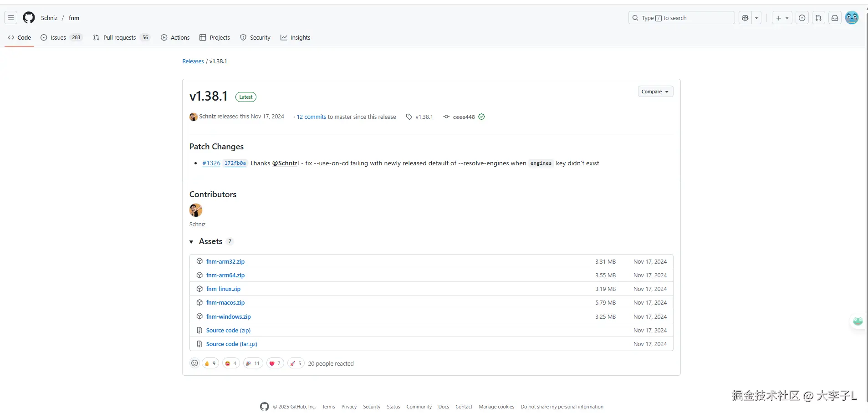868x413 pixels.
Task: Switch to the Projects tab
Action: tap(214, 38)
